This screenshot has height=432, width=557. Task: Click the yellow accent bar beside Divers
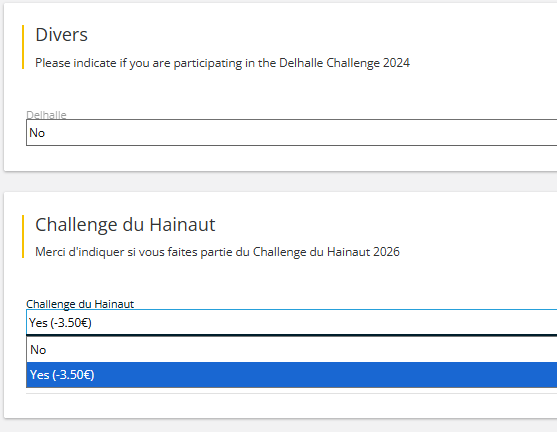[23, 47]
